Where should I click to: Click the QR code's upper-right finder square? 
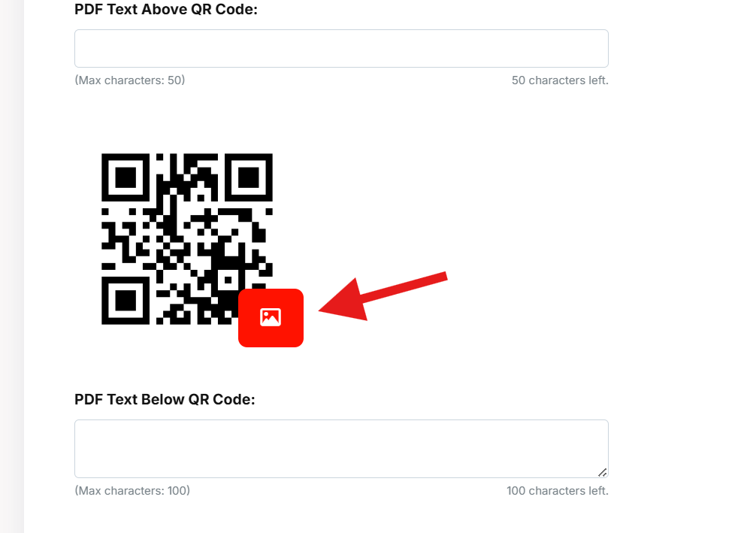(249, 177)
